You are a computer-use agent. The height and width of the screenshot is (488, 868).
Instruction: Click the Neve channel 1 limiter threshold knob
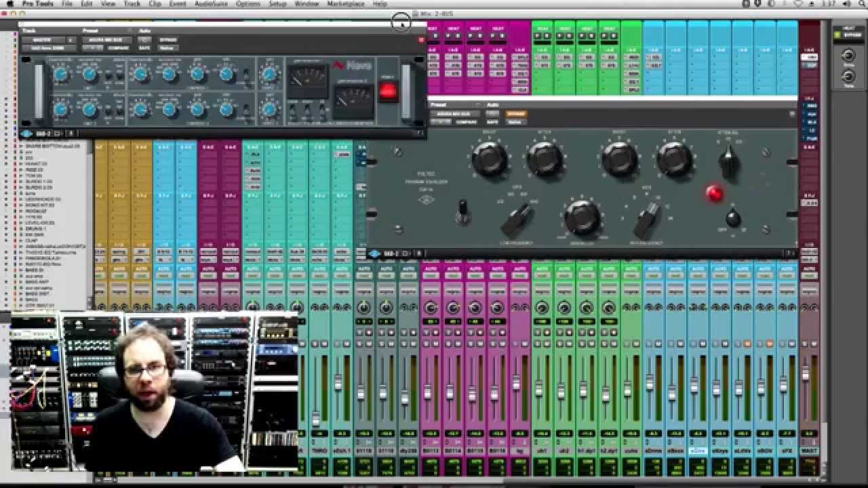pos(60,75)
